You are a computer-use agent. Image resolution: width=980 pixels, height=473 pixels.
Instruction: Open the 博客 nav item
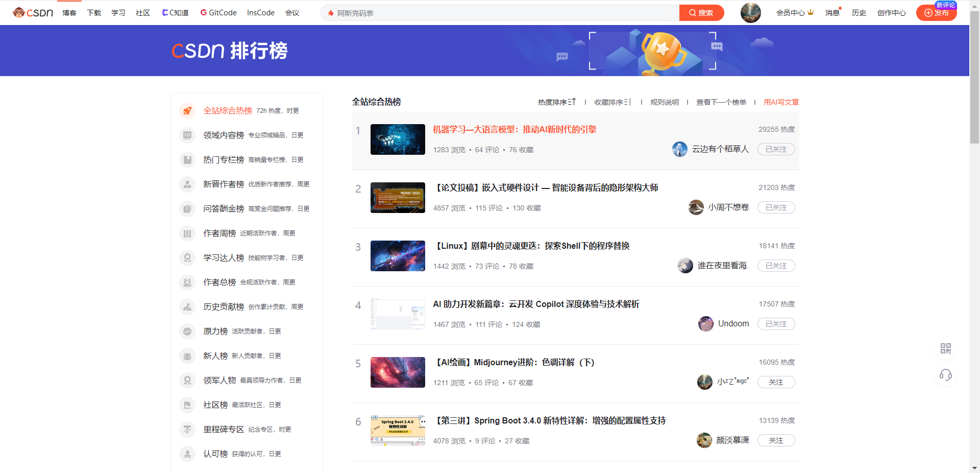[x=69, y=13]
